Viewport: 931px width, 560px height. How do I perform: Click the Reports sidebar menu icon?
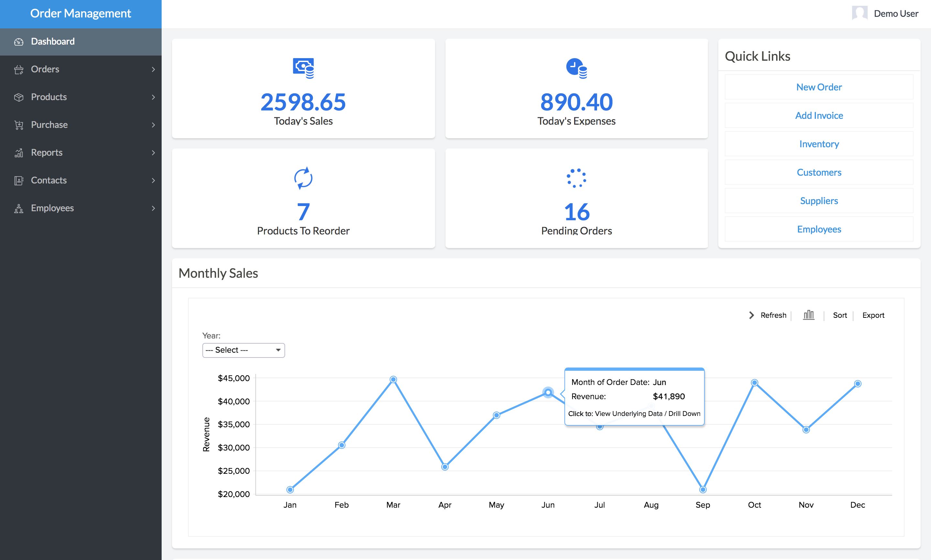tap(18, 152)
